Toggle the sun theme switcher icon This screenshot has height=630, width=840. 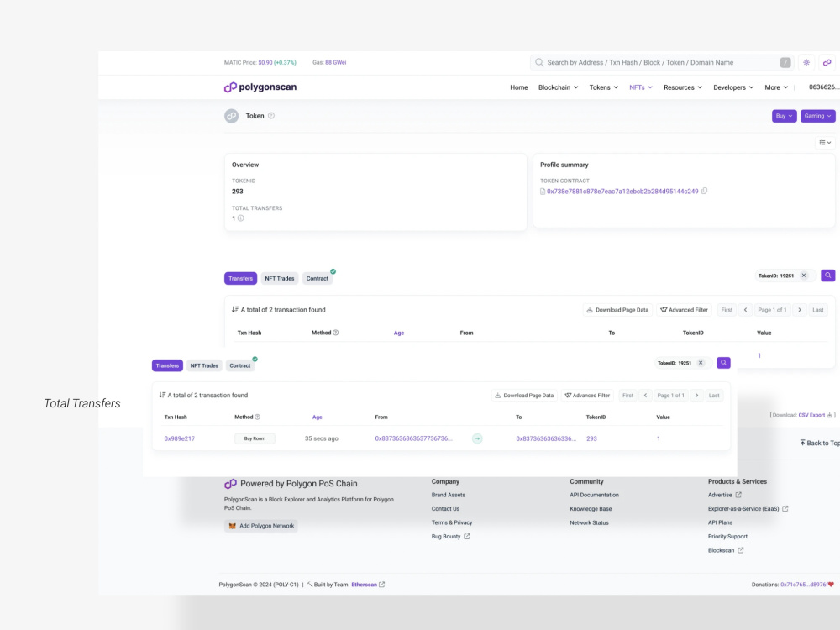[806, 63]
